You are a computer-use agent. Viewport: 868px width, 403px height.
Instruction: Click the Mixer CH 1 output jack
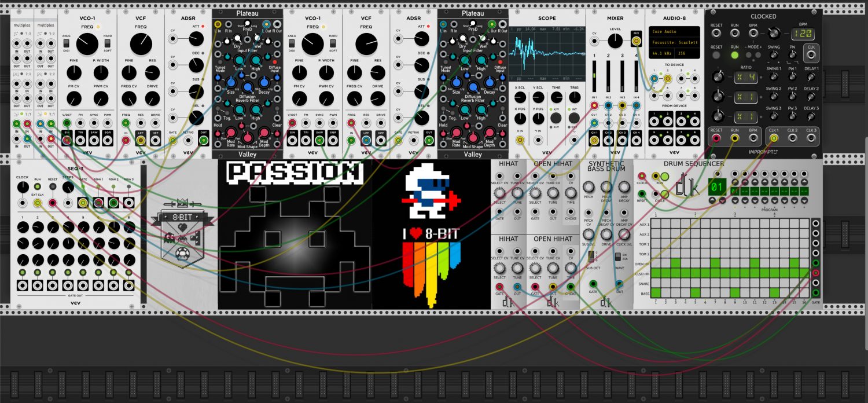click(594, 140)
